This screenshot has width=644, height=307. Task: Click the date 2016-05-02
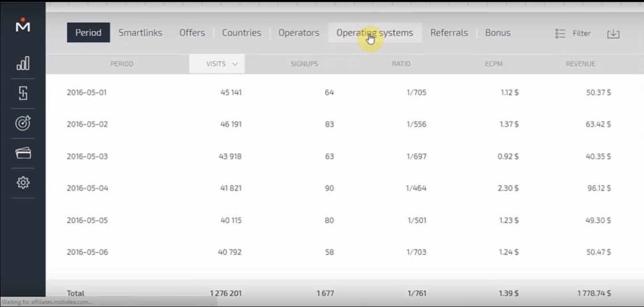tap(87, 124)
